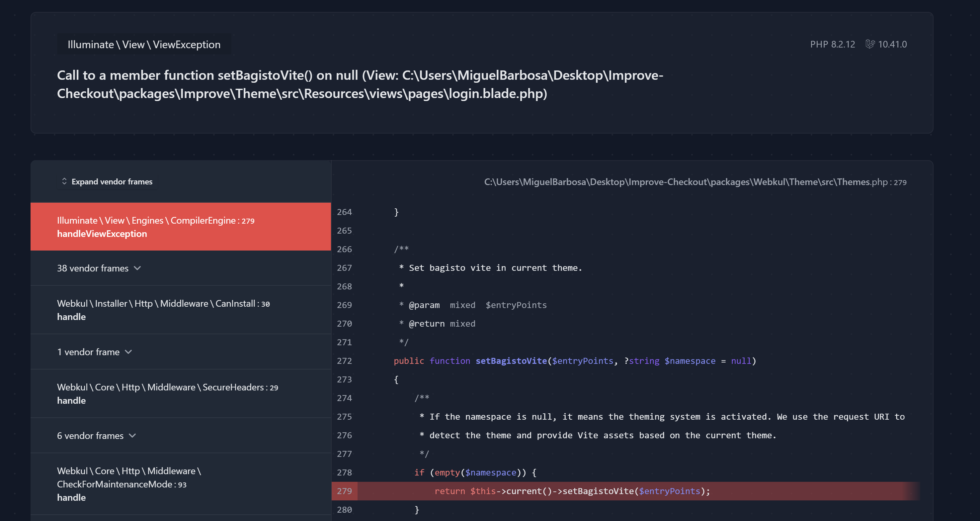Image resolution: width=980 pixels, height=521 pixels.
Task: Click line number 279 in gutter
Action: 344,491
